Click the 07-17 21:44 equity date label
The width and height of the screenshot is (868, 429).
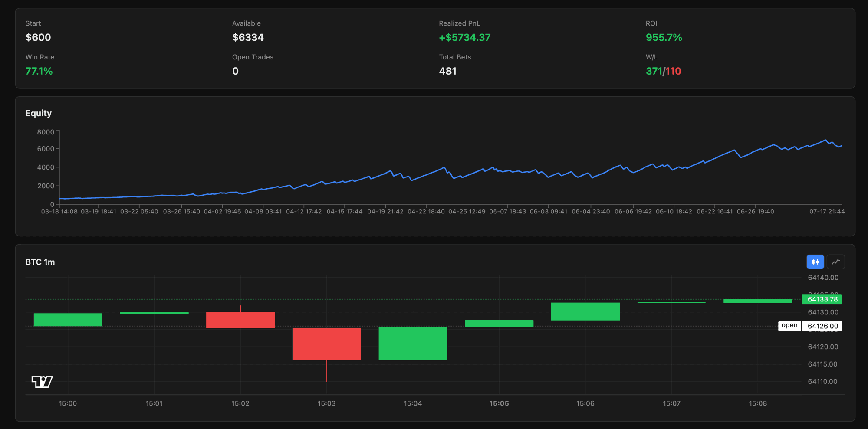click(827, 212)
